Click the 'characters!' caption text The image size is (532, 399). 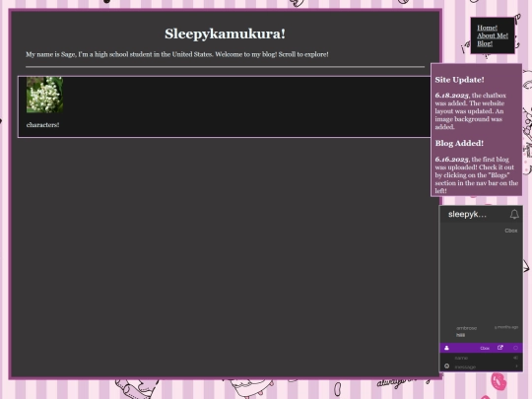(x=42, y=125)
